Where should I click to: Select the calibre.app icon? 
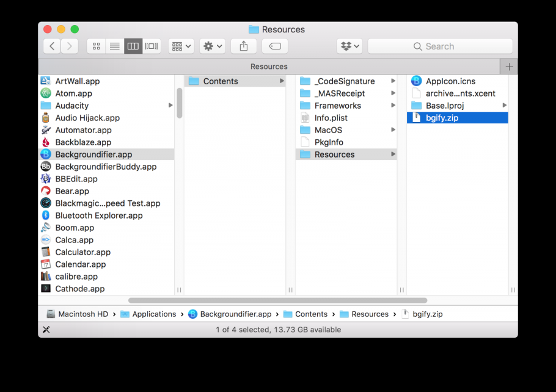(x=46, y=277)
